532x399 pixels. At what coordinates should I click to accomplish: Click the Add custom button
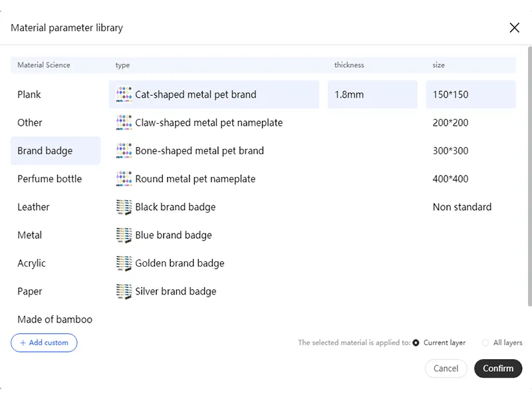coord(44,342)
